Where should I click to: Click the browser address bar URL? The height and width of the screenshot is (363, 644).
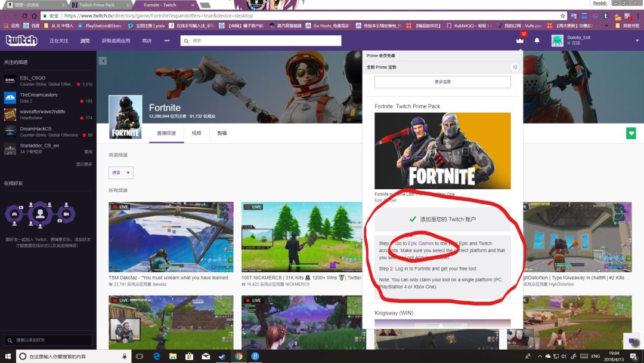(x=159, y=16)
